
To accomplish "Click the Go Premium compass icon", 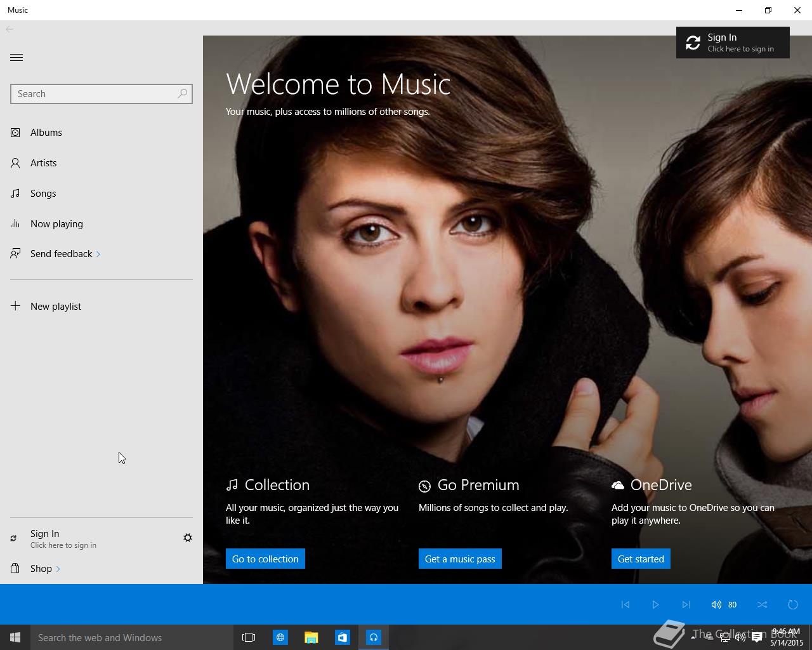I will pos(424,486).
